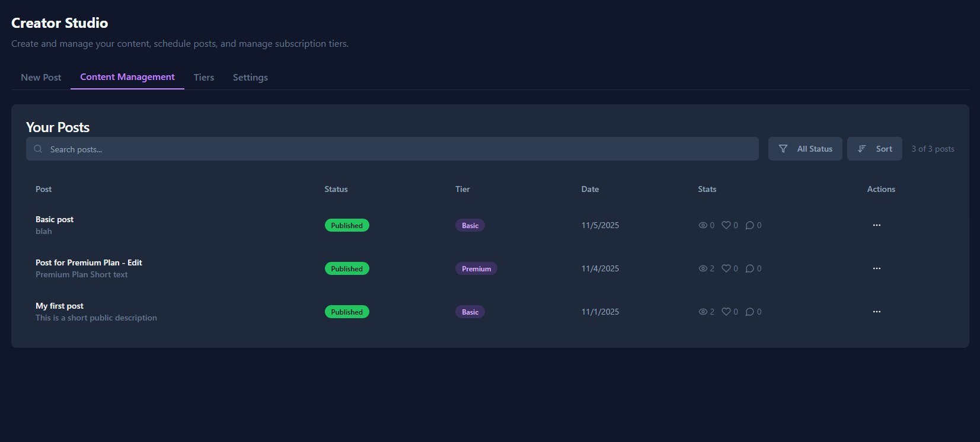
Task: Open the Settings tab
Action: point(250,78)
